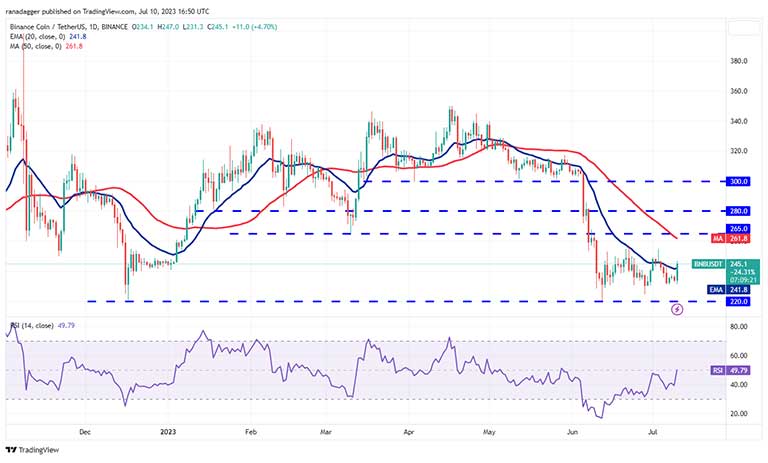768x463 pixels.
Task: Click the 360.0 price axis value
Action: tap(739, 91)
